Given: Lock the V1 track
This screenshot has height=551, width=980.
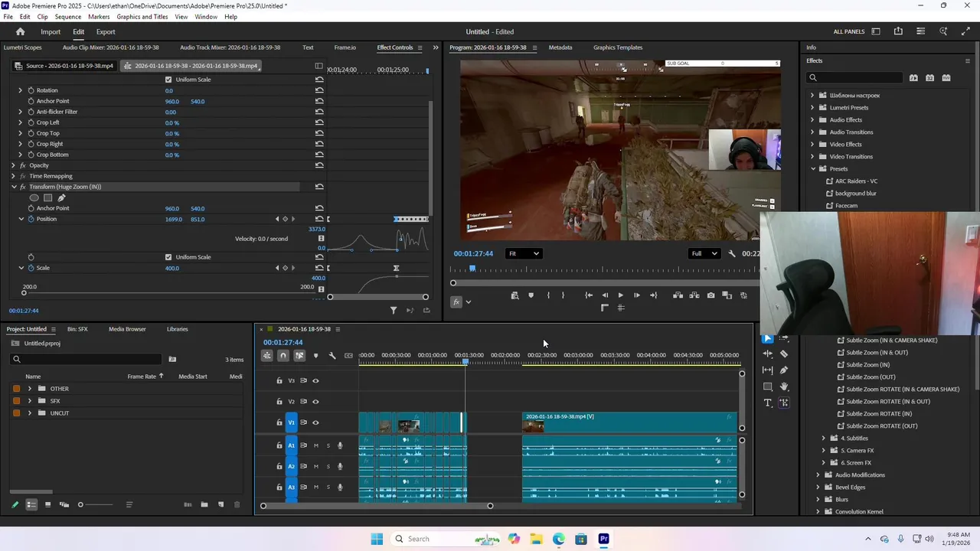Looking at the screenshot, I should click(x=279, y=422).
